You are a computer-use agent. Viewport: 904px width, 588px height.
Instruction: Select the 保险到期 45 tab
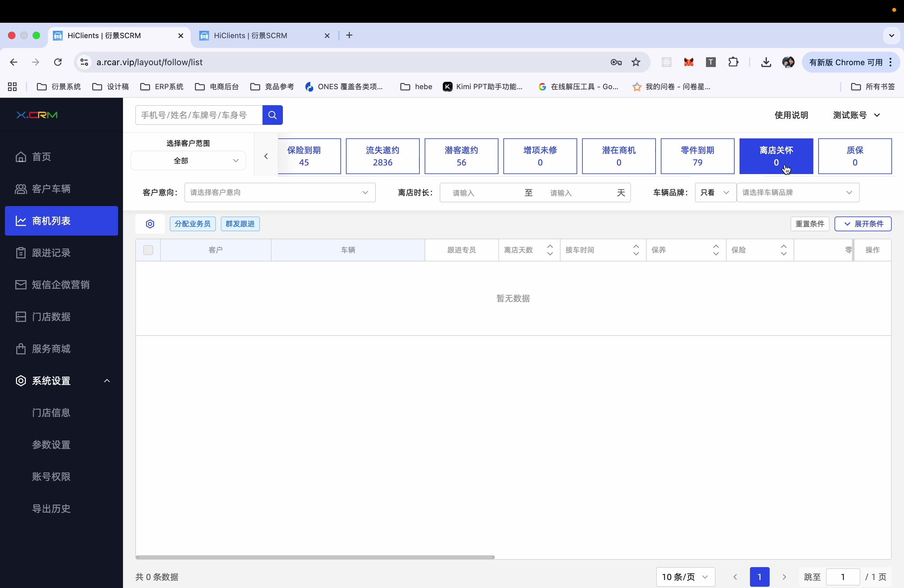309,156
